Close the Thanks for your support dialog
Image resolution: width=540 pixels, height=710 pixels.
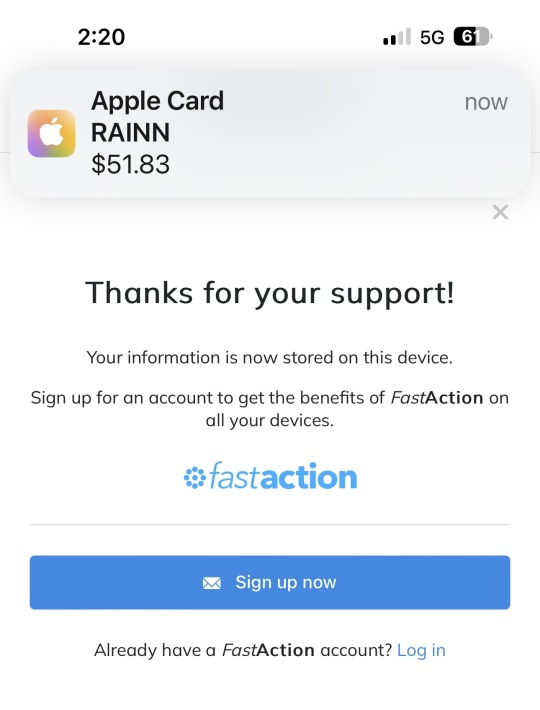(x=500, y=212)
